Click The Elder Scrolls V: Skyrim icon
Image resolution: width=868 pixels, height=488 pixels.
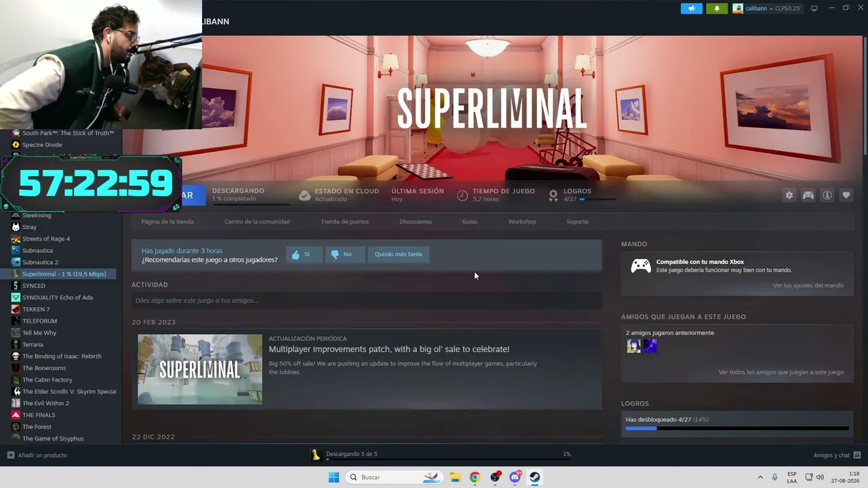coord(16,392)
